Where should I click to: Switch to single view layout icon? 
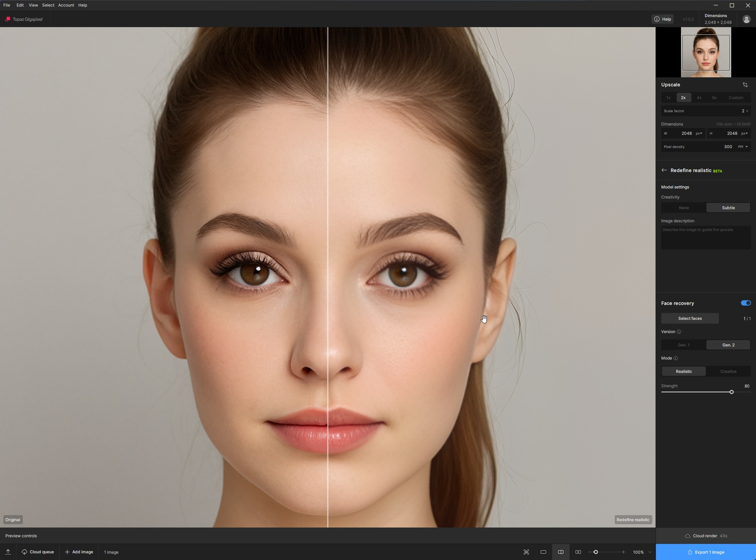[x=543, y=552]
